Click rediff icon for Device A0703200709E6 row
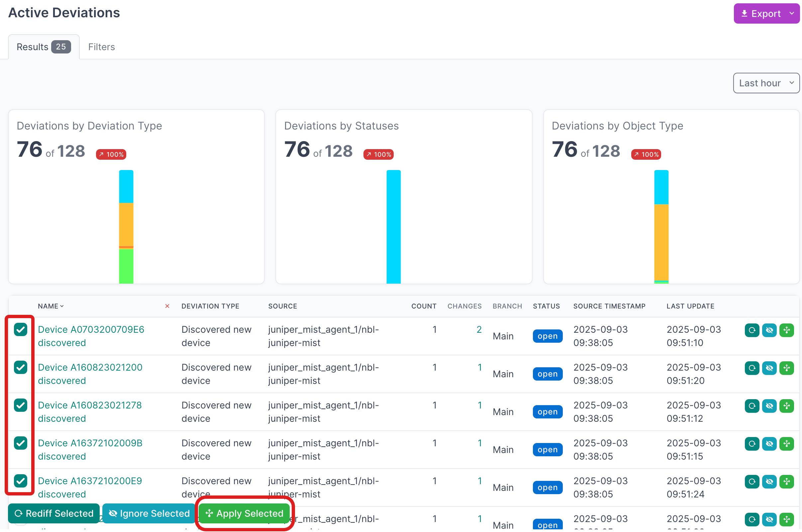The height and width of the screenshot is (532, 802). point(752,330)
